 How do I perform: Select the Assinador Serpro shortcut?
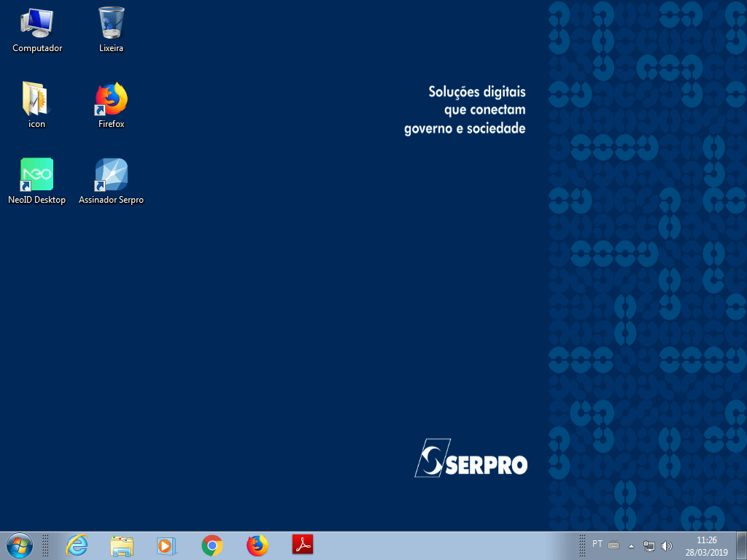(111, 181)
